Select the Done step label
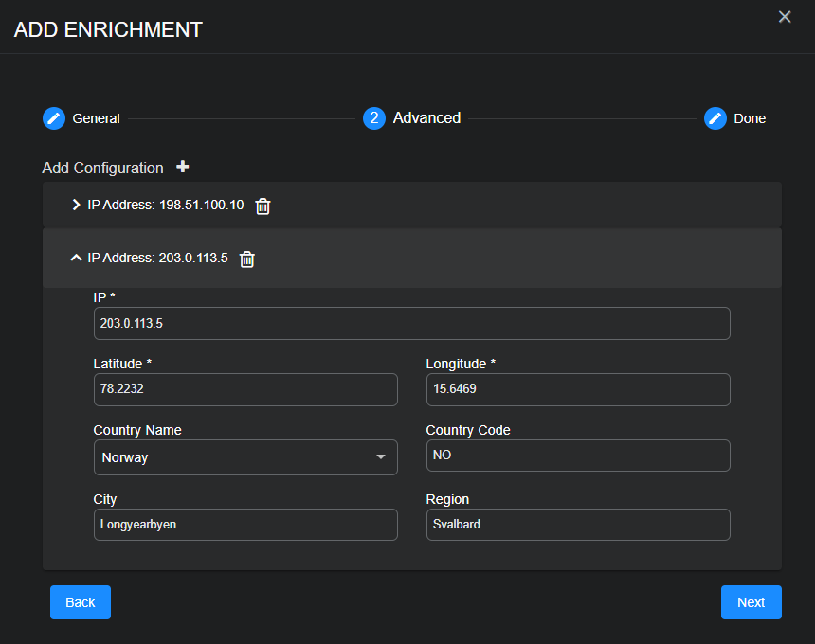 pyautogui.click(x=750, y=119)
